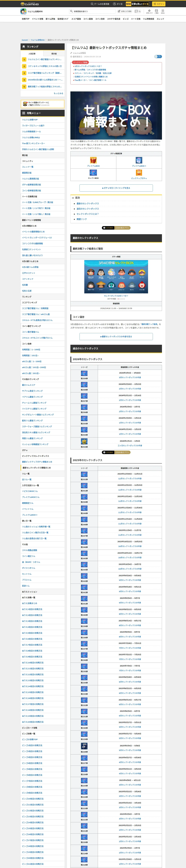This screenshot has height=868, width=186.
Task: Click the ポイ活 header icon link
Action: coord(118,4)
